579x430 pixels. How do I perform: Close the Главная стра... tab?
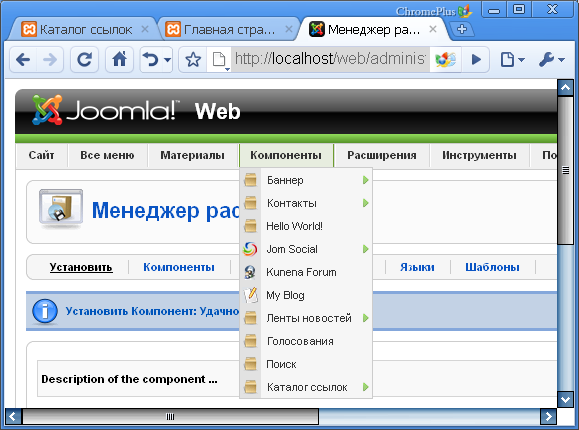(x=289, y=29)
